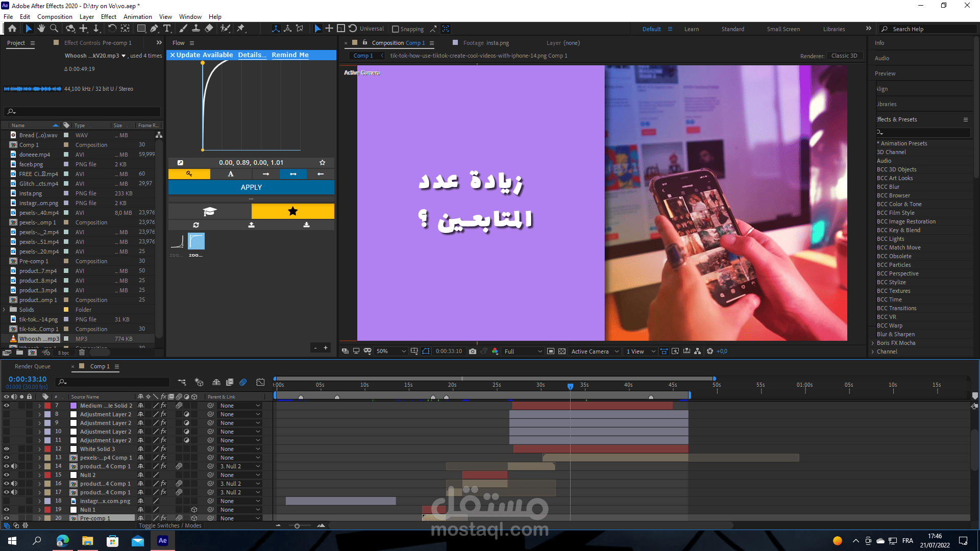This screenshot has height=551, width=980.
Task: Open the Animation menu
Action: tap(137, 16)
